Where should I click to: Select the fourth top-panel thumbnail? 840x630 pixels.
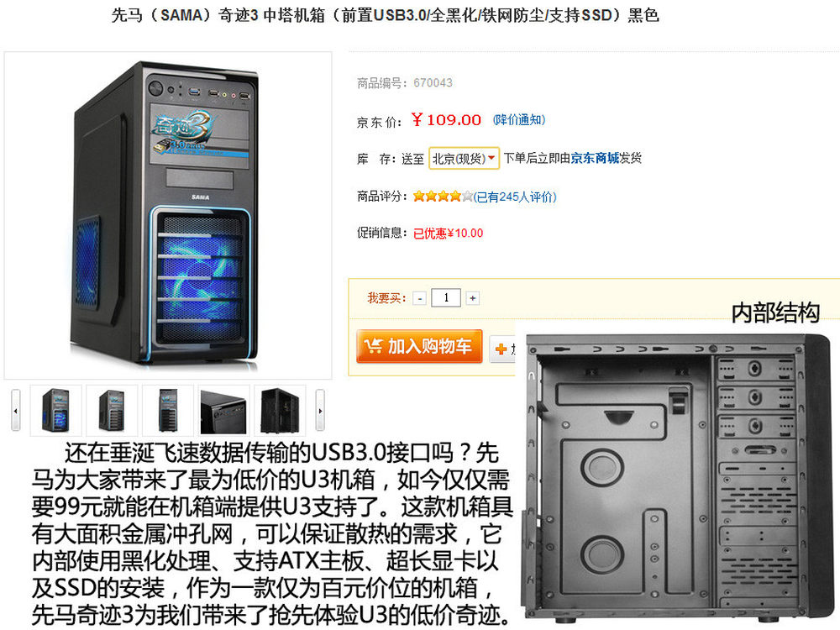223,411
